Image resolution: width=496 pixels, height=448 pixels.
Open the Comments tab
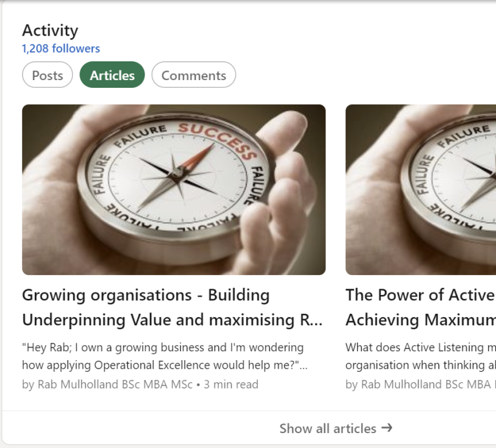point(194,75)
